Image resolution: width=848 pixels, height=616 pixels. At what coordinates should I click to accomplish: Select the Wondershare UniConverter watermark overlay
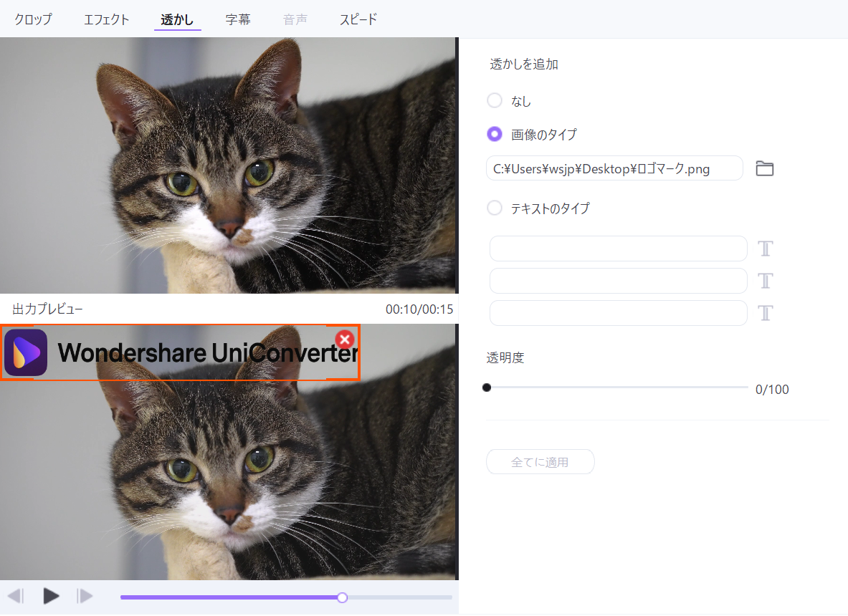(x=180, y=352)
